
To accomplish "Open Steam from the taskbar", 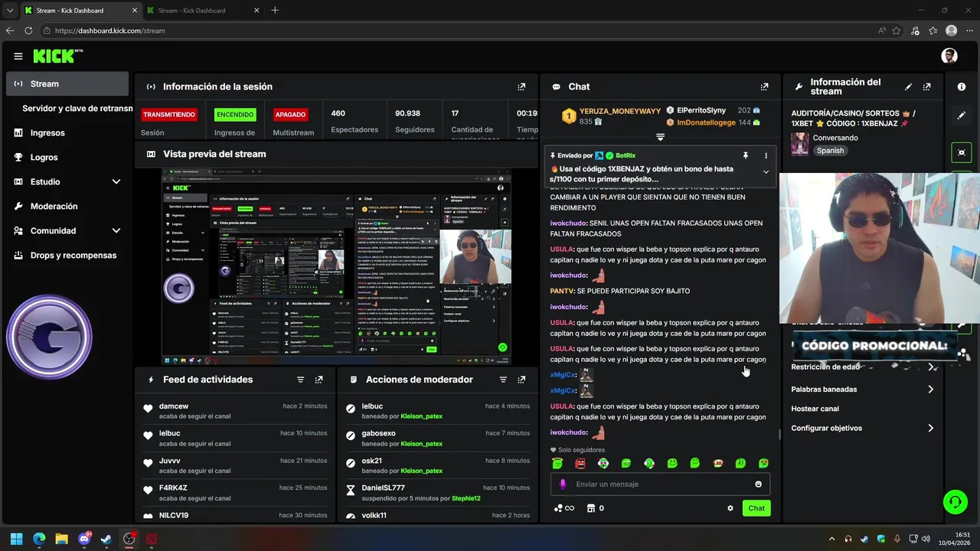I will [x=106, y=539].
